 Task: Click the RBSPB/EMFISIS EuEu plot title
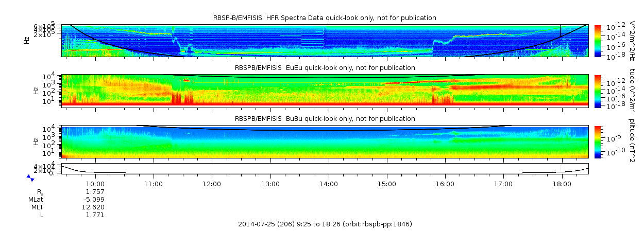point(325,68)
